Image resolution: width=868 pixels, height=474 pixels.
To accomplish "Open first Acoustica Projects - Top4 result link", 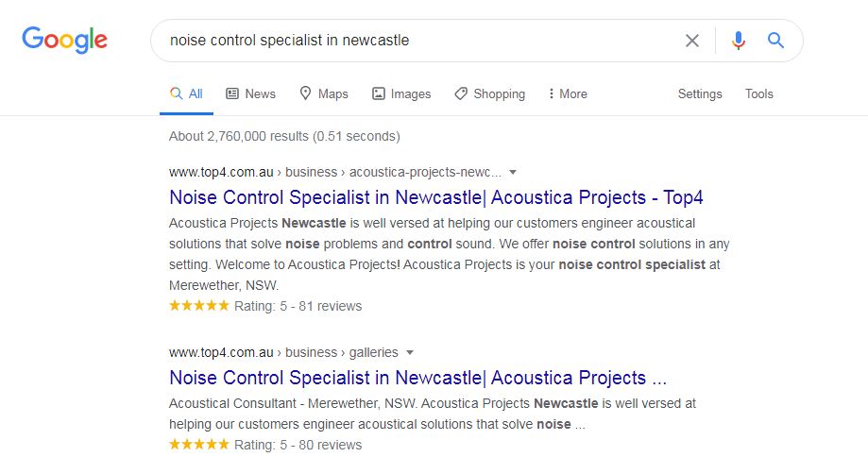I will [x=435, y=197].
